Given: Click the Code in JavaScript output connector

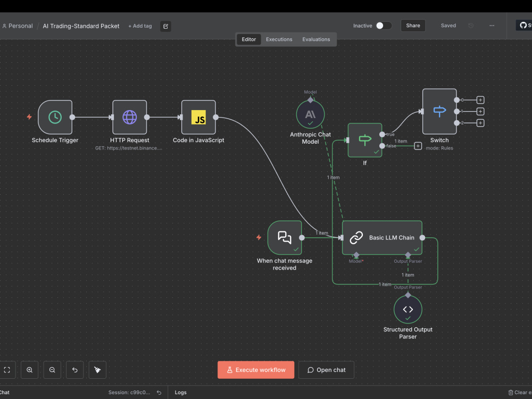Looking at the screenshot, I should [216, 117].
